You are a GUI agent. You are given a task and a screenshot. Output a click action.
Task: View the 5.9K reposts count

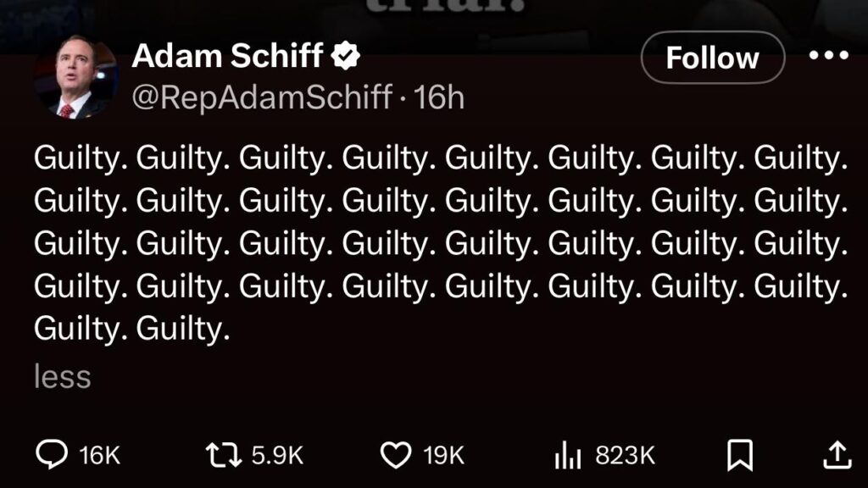click(277, 455)
